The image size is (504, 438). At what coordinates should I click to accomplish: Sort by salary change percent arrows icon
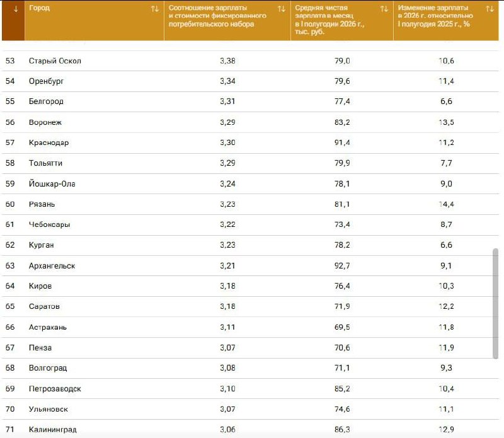pyautogui.click(x=490, y=9)
